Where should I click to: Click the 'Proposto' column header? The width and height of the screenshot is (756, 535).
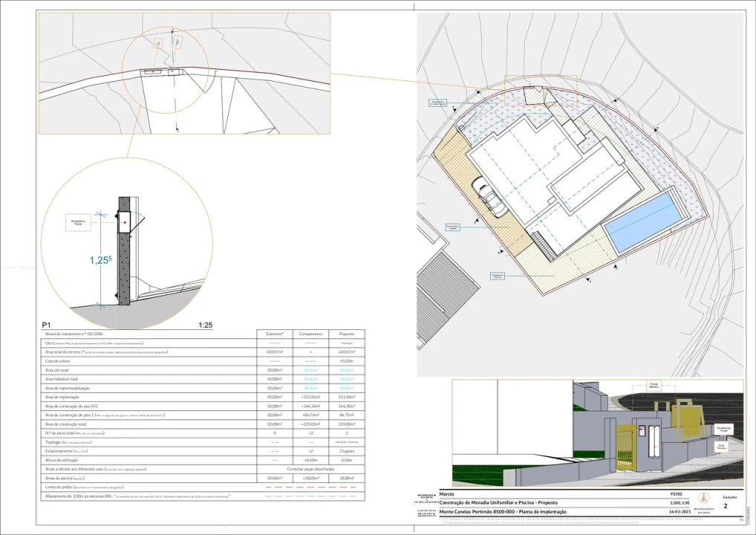(346, 334)
